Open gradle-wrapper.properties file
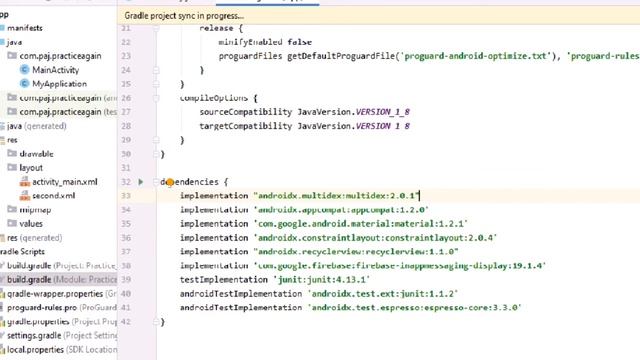Viewport: 640px width, 360px height. coord(61,294)
